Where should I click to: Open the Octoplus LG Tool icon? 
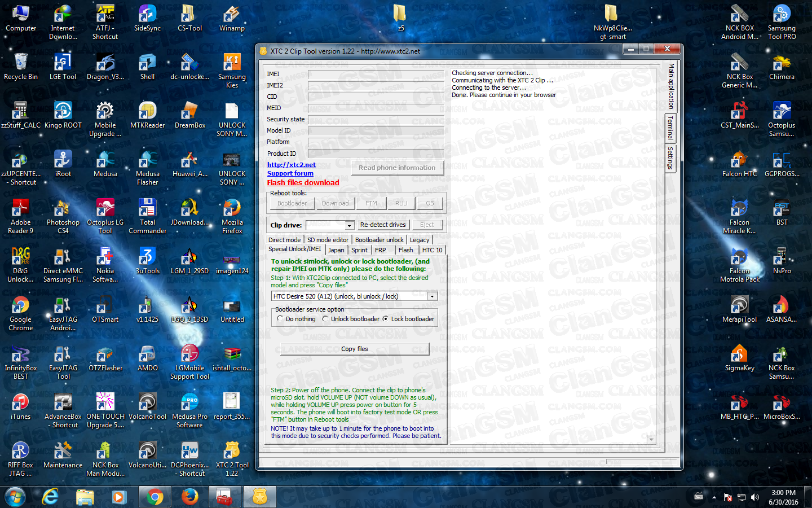[105, 216]
